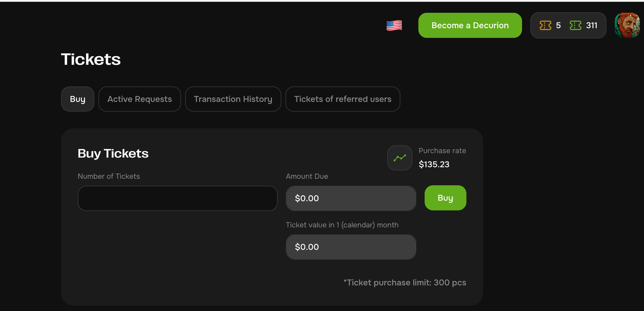Image resolution: width=644 pixels, height=311 pixels.
Task: Click the purchase rate chart icon
Action: coord(400,158)
